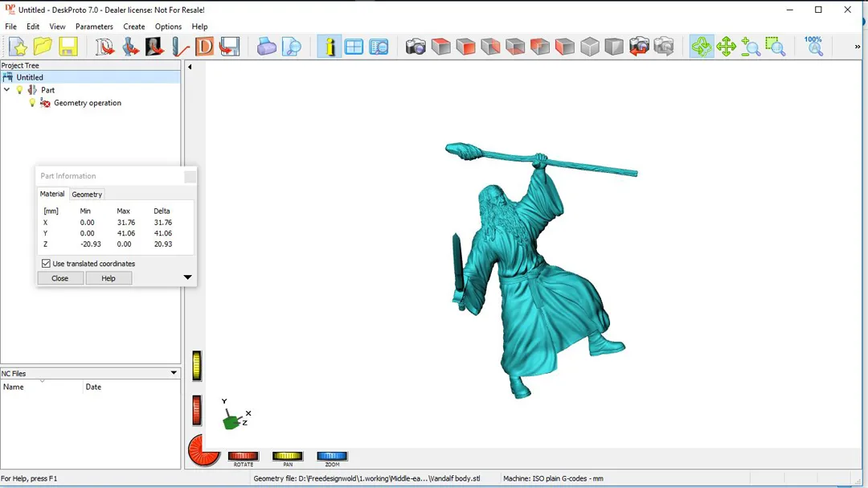Open the Edit menu
Viewport: 868px width, 488px height.
point(33,27)
